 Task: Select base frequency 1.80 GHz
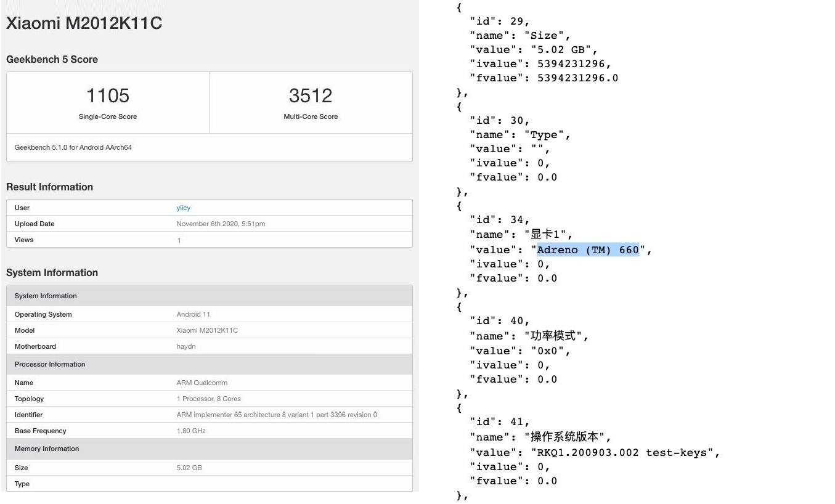[191, 431]
